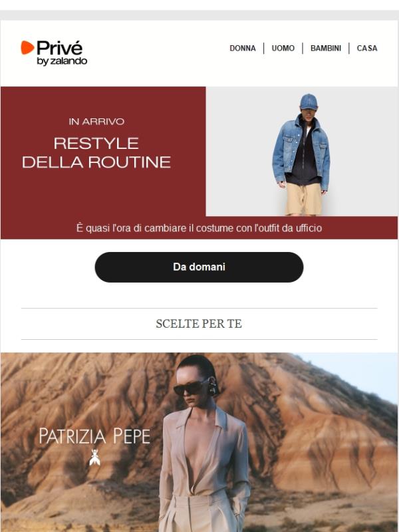Click the Patrizia Pepe brand name
This screenshot has width=399, height=532.
tap(94, 436)
